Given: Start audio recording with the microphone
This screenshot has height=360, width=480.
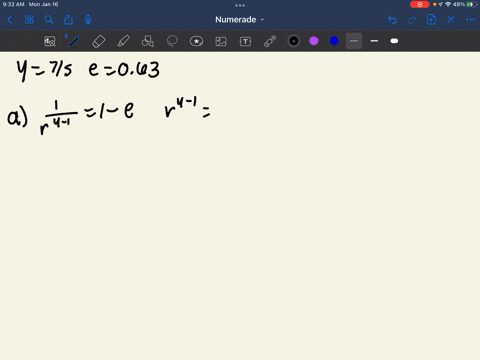Looking at the screenshot, I should [88, 20].
